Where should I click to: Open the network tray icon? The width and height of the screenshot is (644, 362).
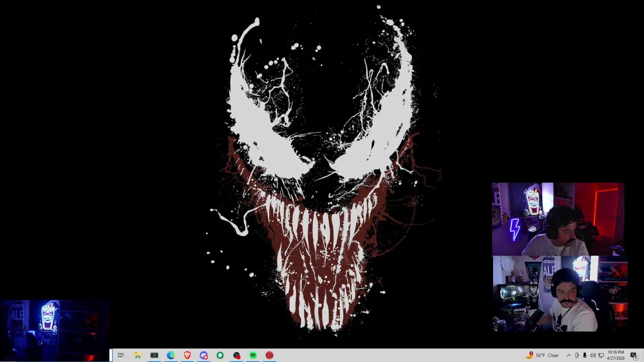tap(601, 355)
